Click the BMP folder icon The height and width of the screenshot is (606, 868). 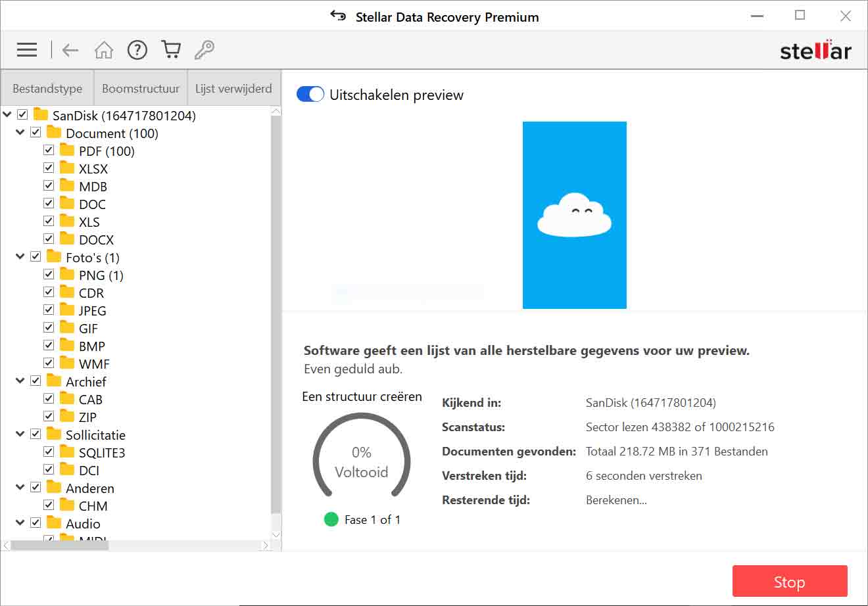click(x=67, y=345)
